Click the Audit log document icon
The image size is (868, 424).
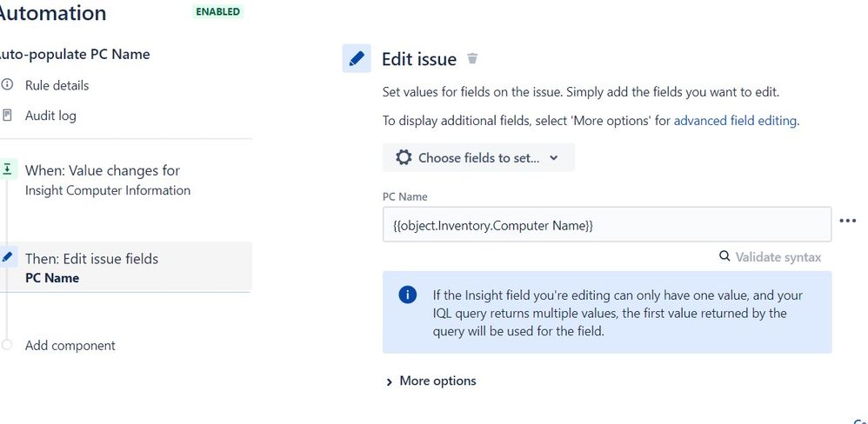pos(7,115)
